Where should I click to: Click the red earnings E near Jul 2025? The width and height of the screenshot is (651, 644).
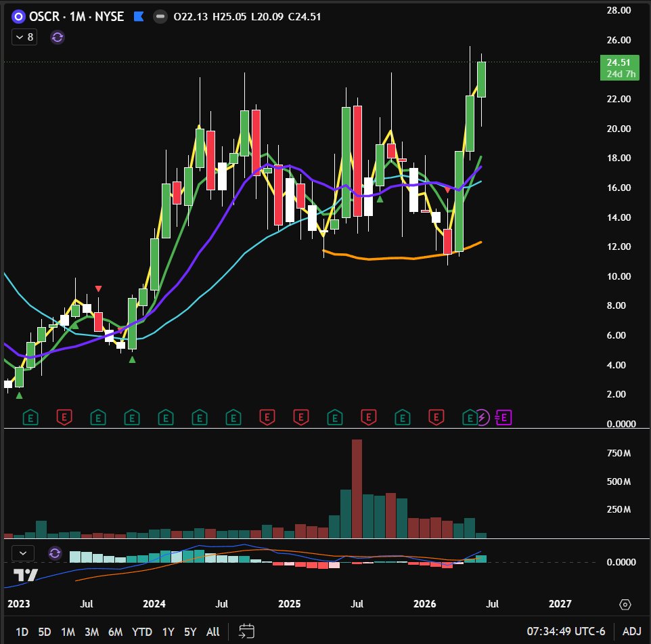click(369, 418)
